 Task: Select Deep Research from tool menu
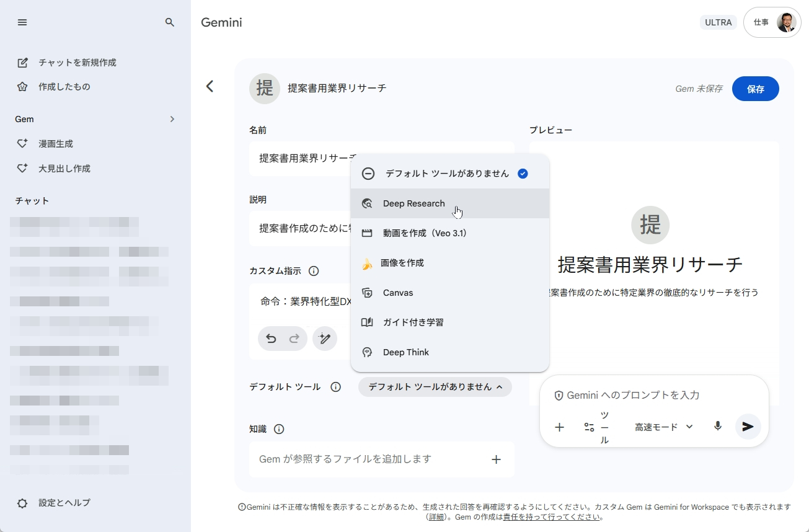click(x=450, y=203)
